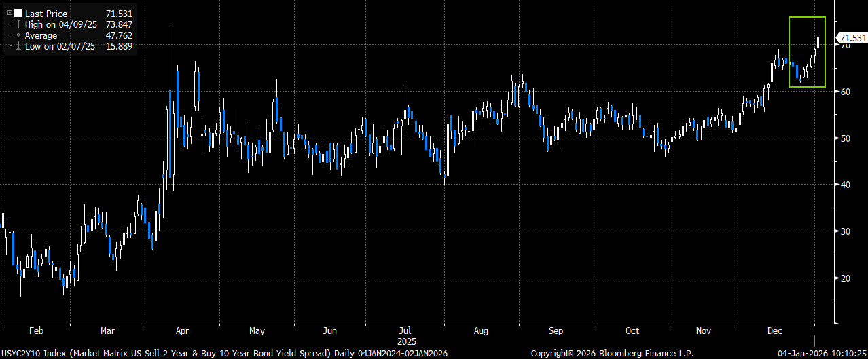Click the May label on time axis
Viewport: 868px width, 359px height.
click(256, 331)
